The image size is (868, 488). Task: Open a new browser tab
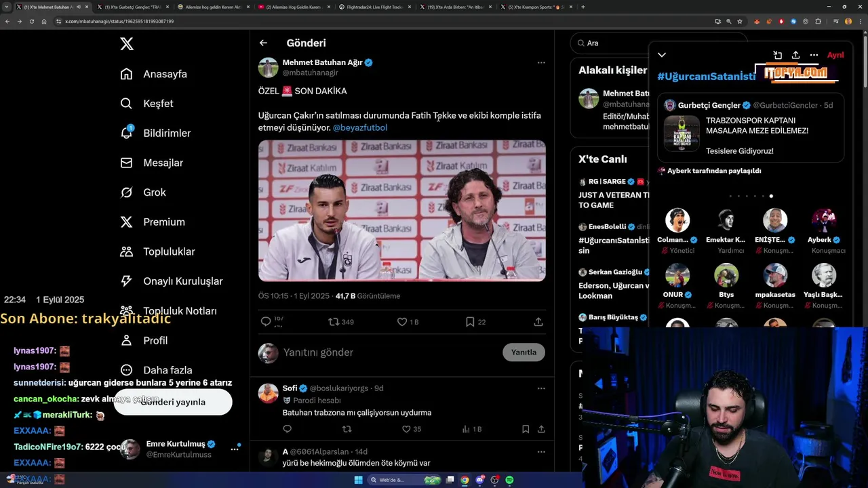coord(583,7)
